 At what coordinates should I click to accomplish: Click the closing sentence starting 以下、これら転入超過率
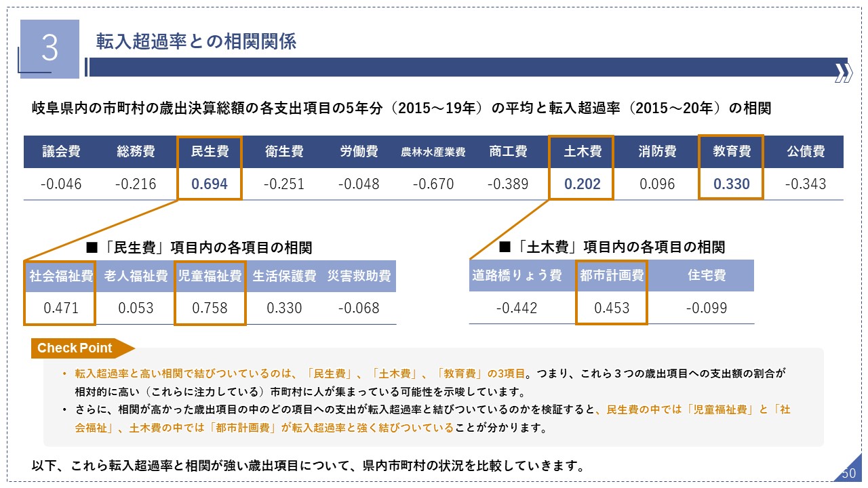tap(308, 466)
